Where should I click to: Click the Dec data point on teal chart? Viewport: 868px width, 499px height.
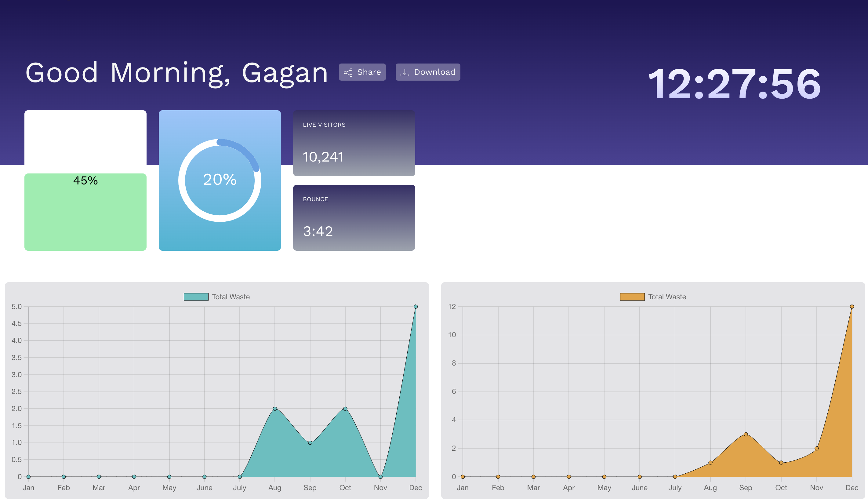416,307
